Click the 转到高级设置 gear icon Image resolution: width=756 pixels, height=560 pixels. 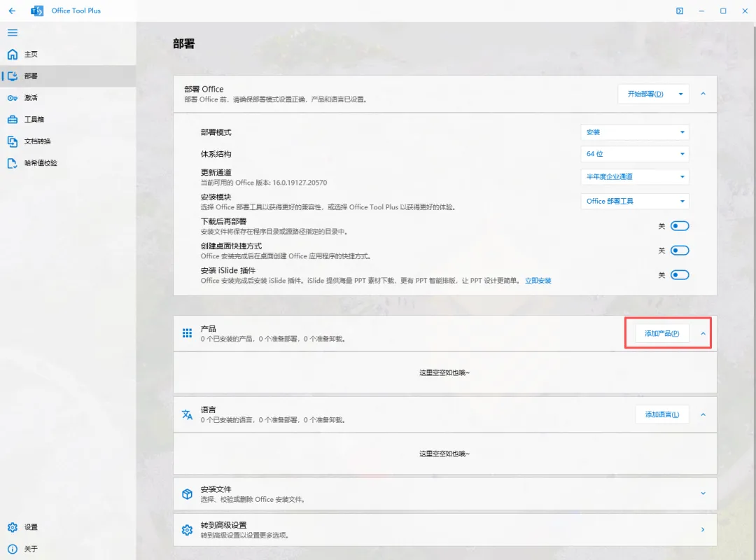(187, 530)
